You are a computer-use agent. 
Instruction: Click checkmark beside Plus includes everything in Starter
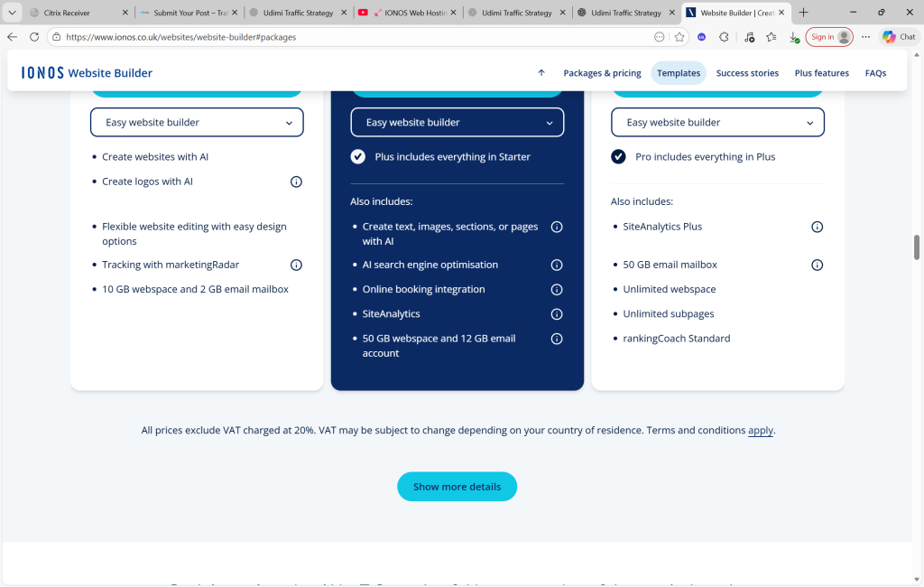[x=358, y=157]
